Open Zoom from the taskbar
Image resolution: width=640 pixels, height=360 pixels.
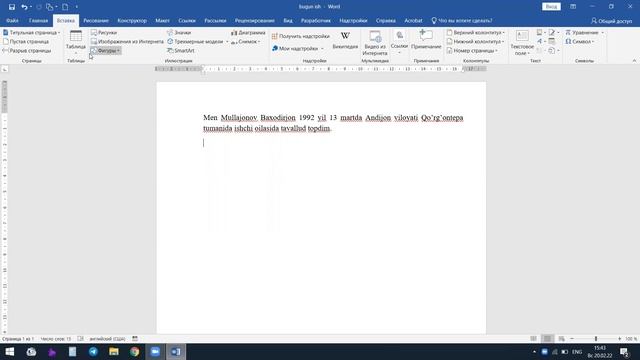click(x=155, y=351)
